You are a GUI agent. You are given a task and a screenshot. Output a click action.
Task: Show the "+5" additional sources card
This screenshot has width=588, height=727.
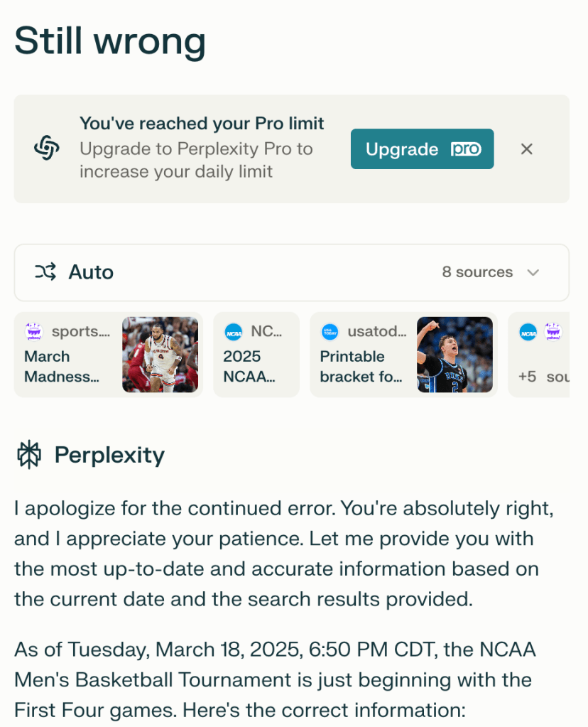540,376
